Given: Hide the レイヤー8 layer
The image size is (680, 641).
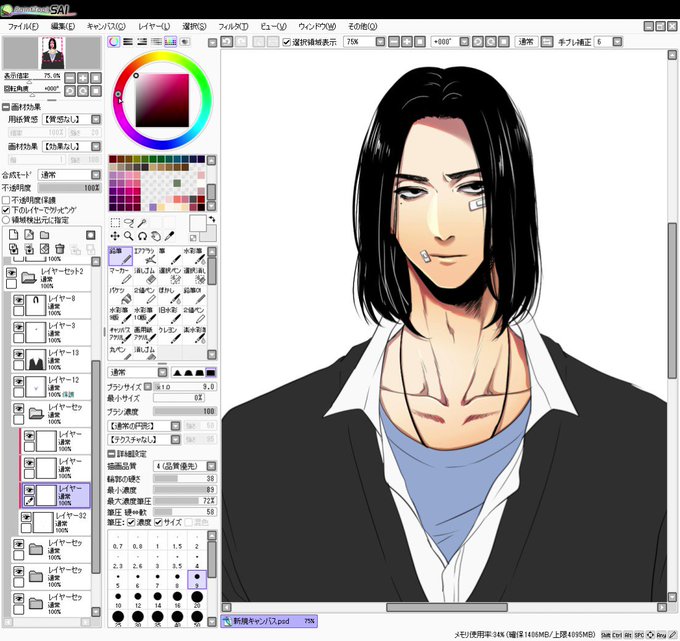Looking at the screenshot, I should click(18, 300).
